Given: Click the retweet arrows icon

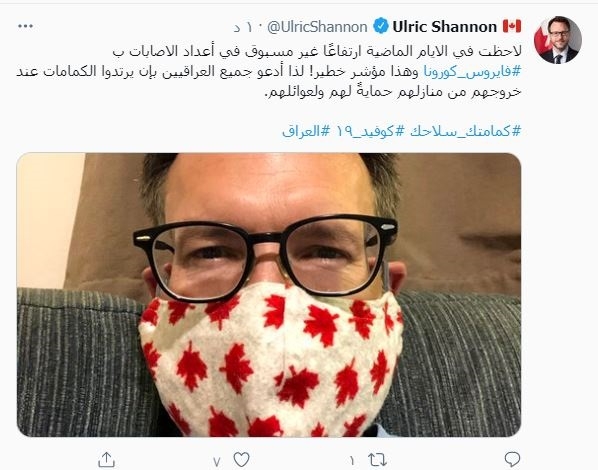Looking at the screenshot, I should click(x=377, y=460).
